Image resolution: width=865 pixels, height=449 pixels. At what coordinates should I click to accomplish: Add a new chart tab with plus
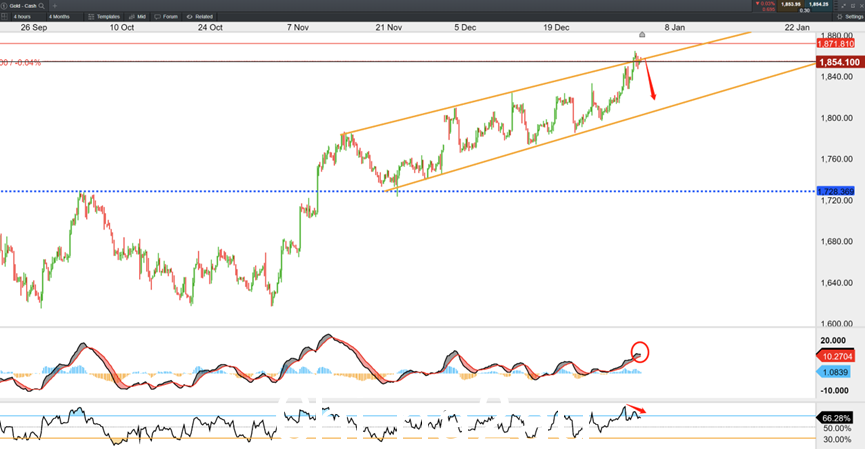coord(55,6)
